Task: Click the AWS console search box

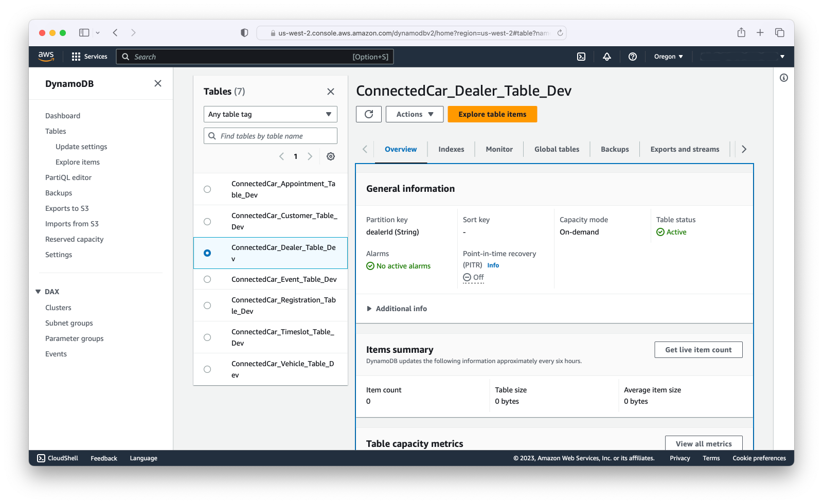Action: 255,57
